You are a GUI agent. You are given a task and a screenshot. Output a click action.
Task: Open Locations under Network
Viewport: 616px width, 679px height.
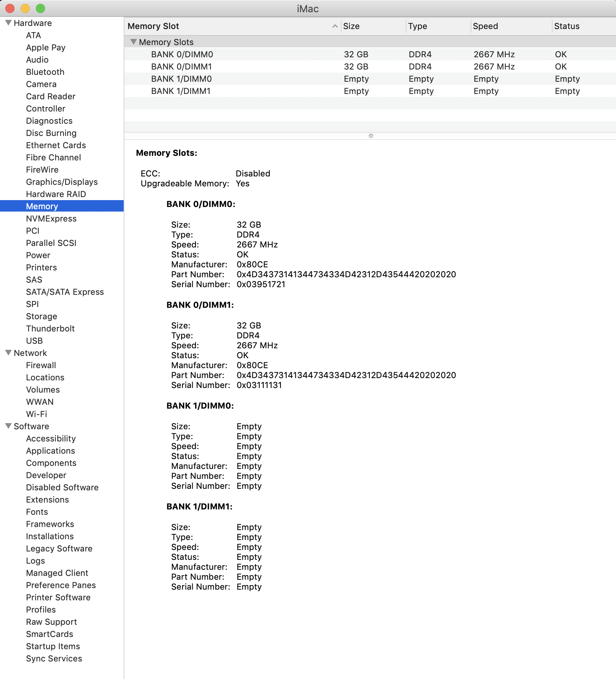click(x=45, y=377)
